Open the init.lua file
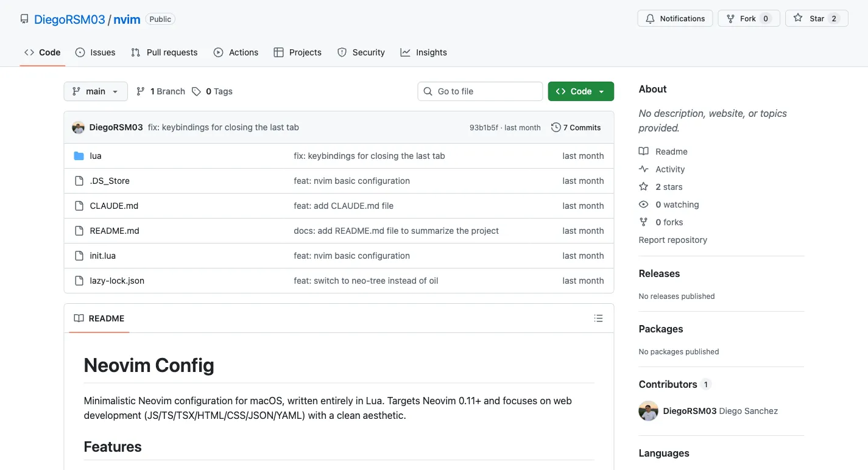 (x=103, y=256)
